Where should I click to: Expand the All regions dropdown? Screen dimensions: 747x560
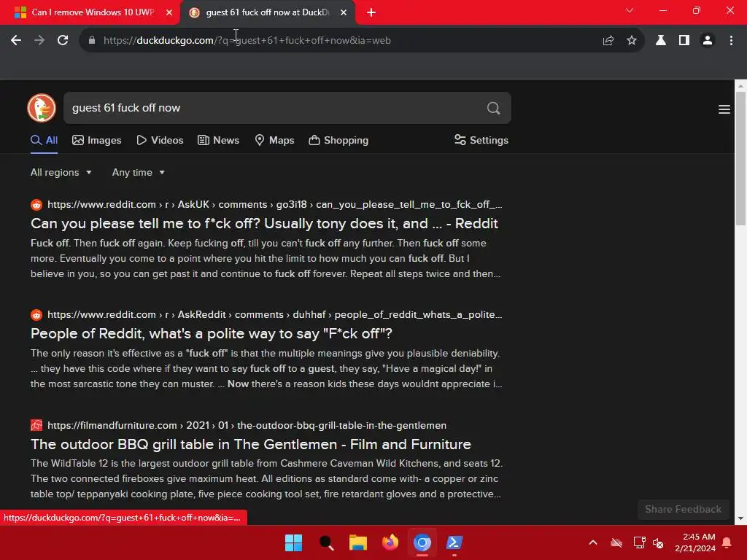point(61,172)
